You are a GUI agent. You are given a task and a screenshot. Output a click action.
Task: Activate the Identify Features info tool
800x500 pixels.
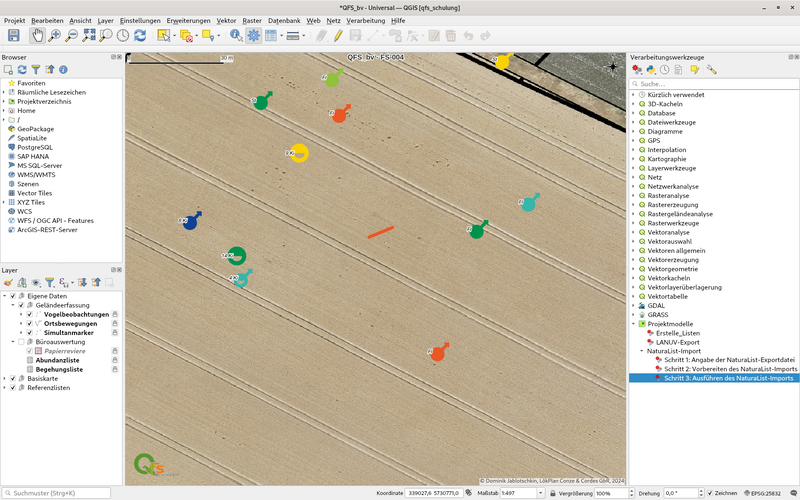click(236, 35)
